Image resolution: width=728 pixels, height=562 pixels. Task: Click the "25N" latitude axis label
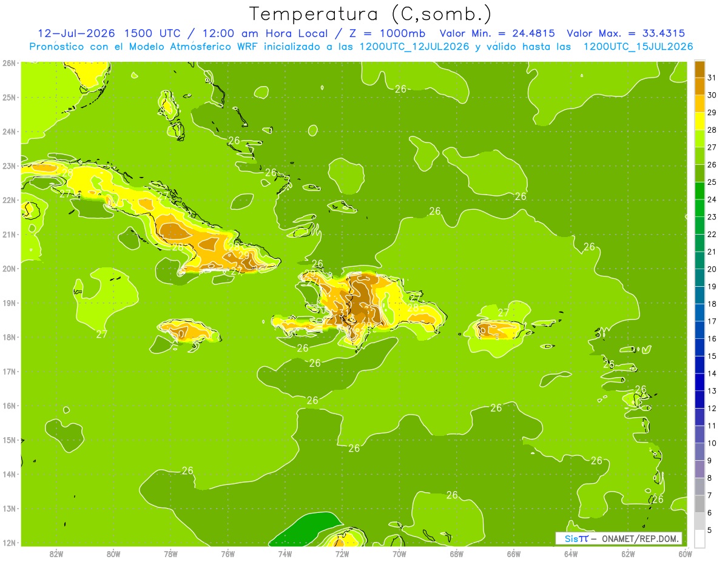click(x=9, y=97)
